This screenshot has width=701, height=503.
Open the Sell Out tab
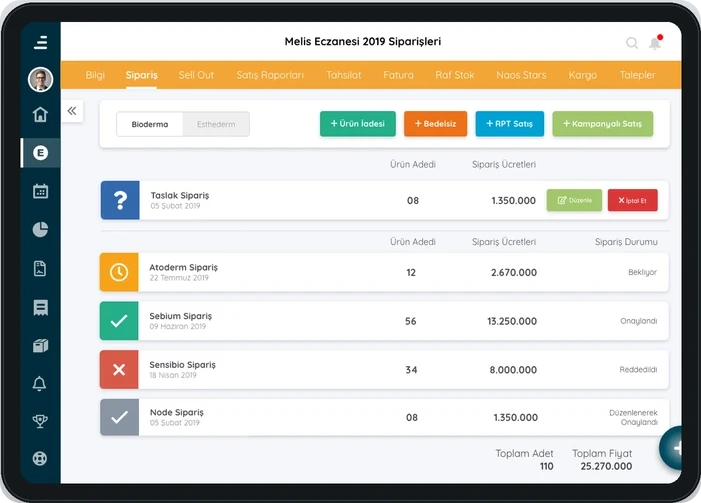click(196, 75)
